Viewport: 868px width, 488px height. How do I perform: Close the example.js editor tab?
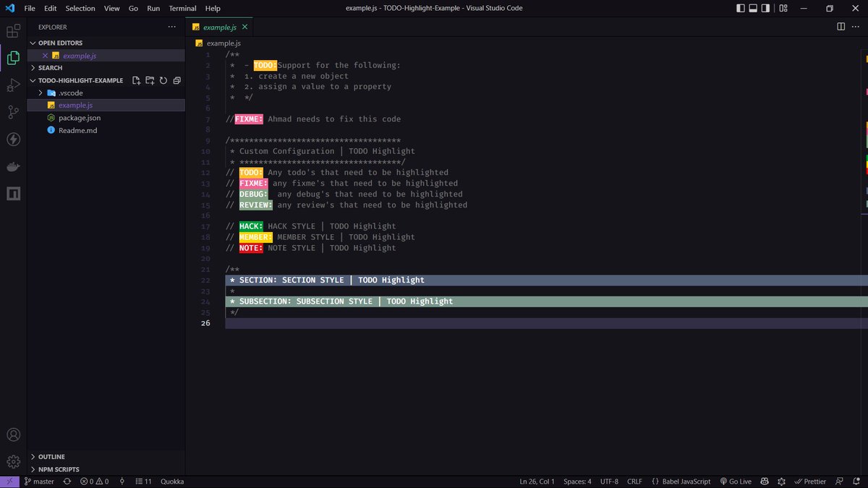tap(244, 27)
